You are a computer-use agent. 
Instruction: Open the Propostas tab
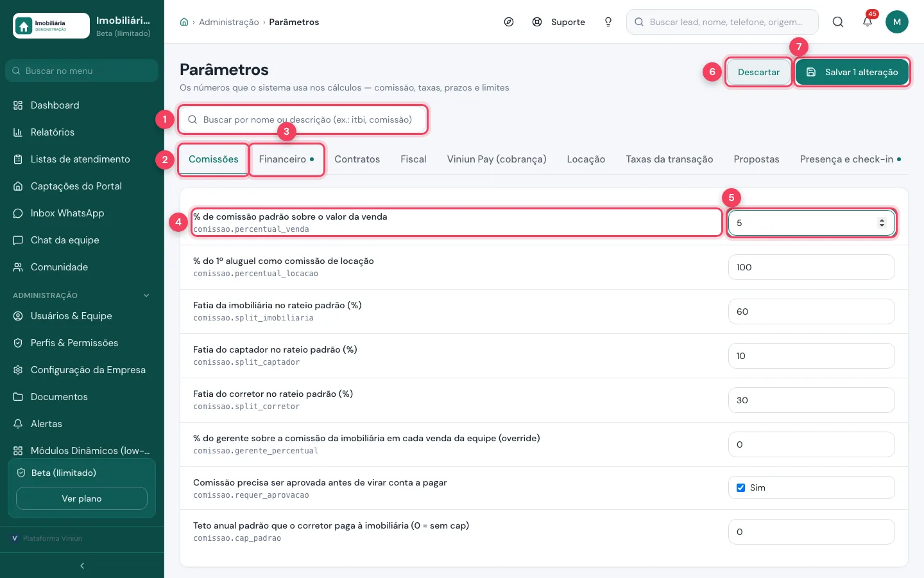point(757,159)
